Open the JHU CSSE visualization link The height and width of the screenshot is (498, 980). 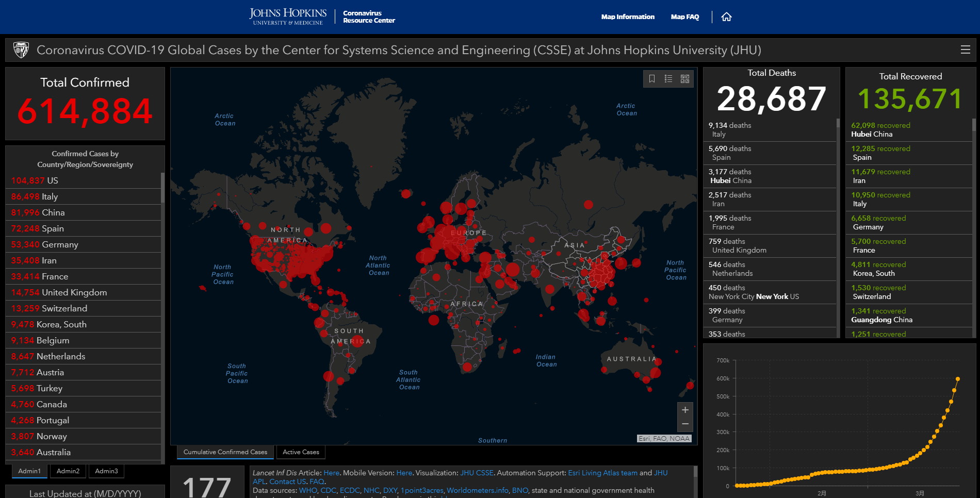tap(477, 473)
